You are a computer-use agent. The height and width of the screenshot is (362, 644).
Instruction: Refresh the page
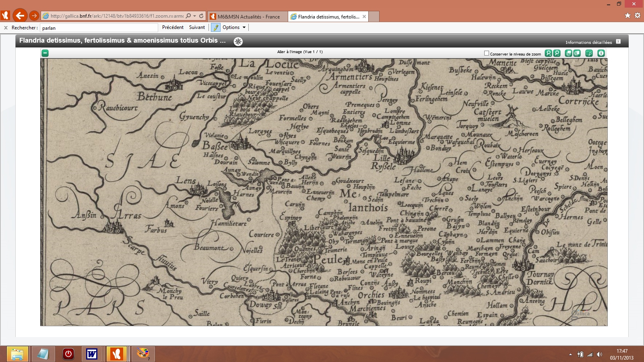click(201, 16)
